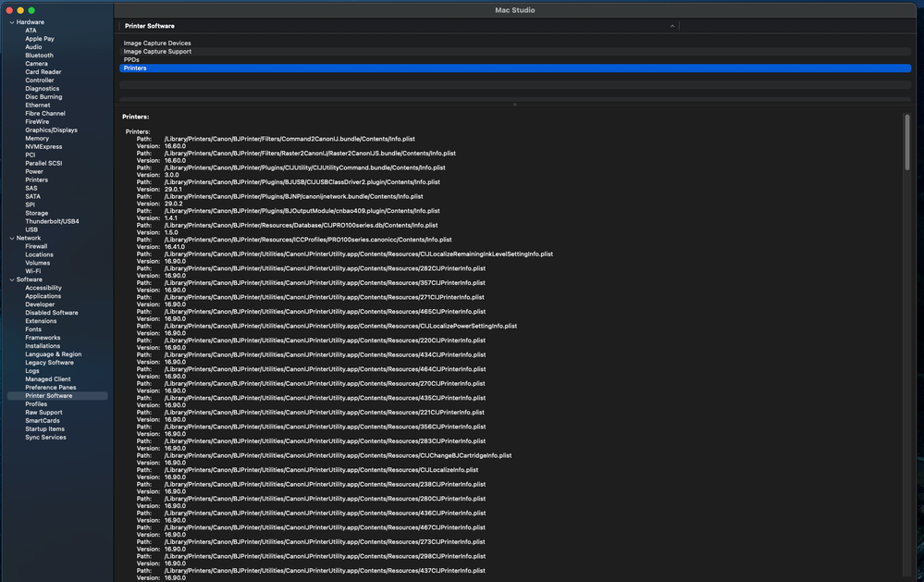The width and height of the screenshot is (924, 582).
Task: Select Printers under Hardware sidebar
Action: pyautogui.click(x=37, y=180)
